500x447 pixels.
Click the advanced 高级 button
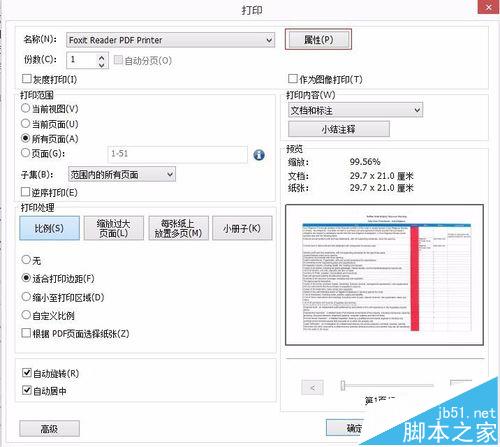(x=49, y=429)
